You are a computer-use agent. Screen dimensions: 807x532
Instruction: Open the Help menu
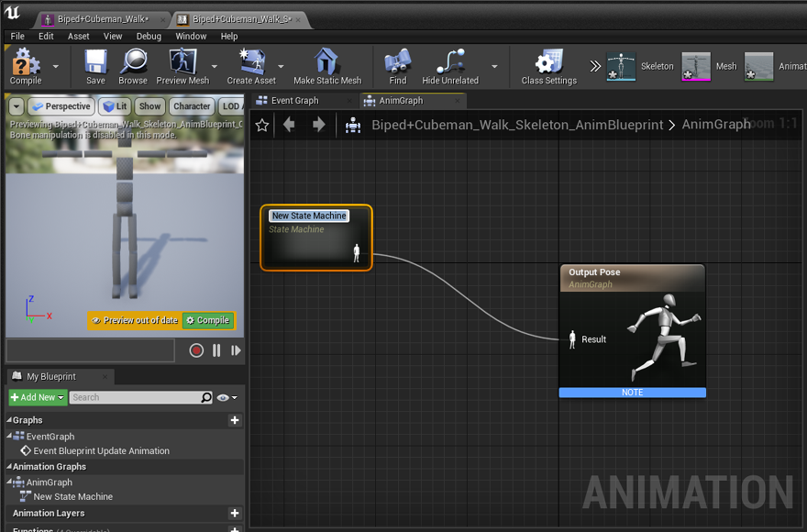pyautogui.click(x=229, y=36)
